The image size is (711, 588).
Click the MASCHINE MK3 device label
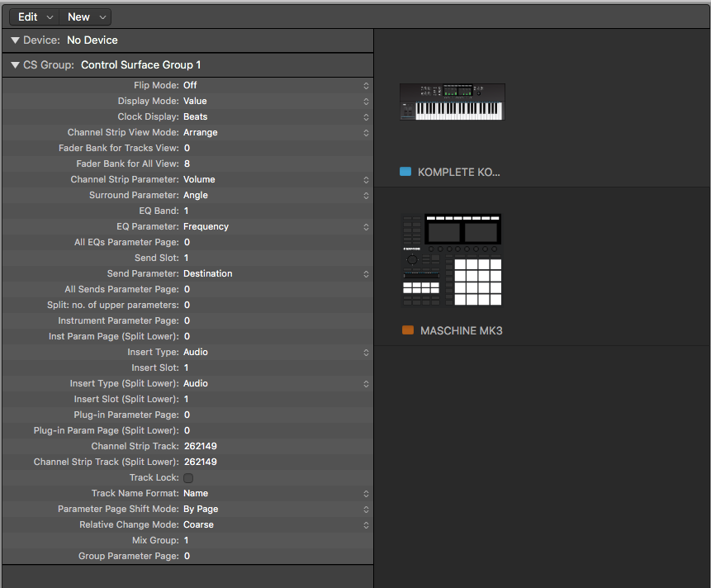point(461,331)
